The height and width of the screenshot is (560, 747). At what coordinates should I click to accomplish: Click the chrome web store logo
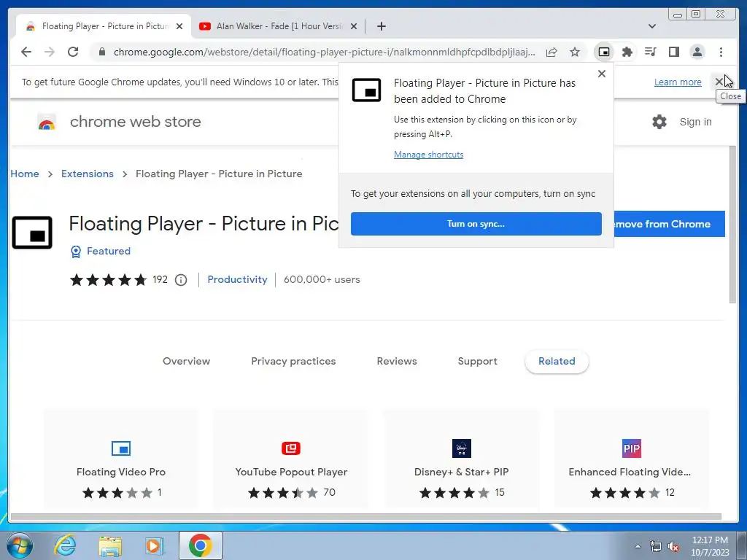pyautogui.click(x=119, y=122)
